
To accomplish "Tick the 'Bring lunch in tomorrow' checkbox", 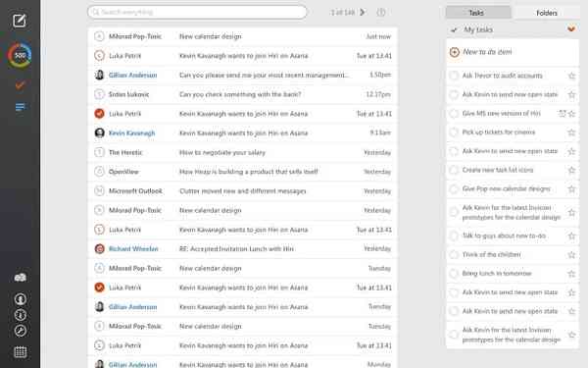I will pyautogui.click(x=454, y=274).
